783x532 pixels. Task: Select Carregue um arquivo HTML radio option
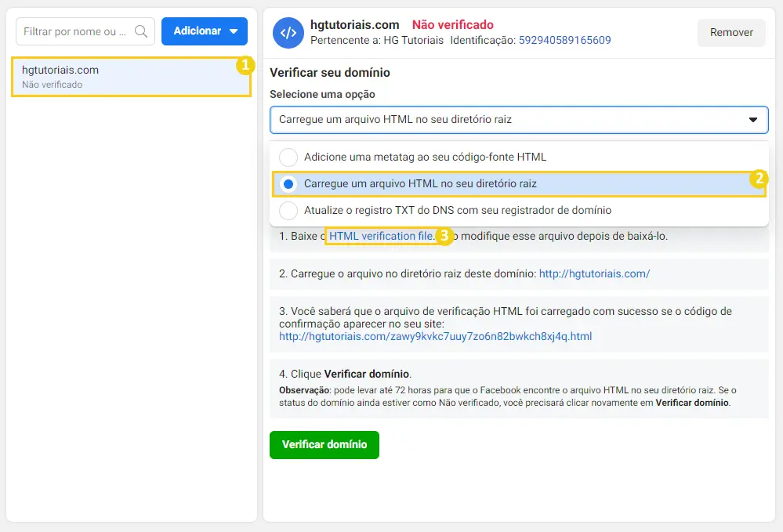[519, 183]
